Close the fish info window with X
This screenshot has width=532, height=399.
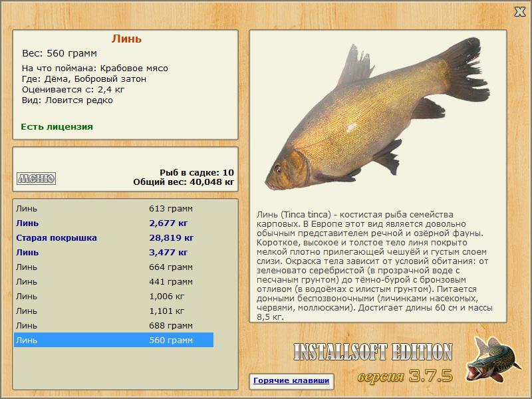519,11
